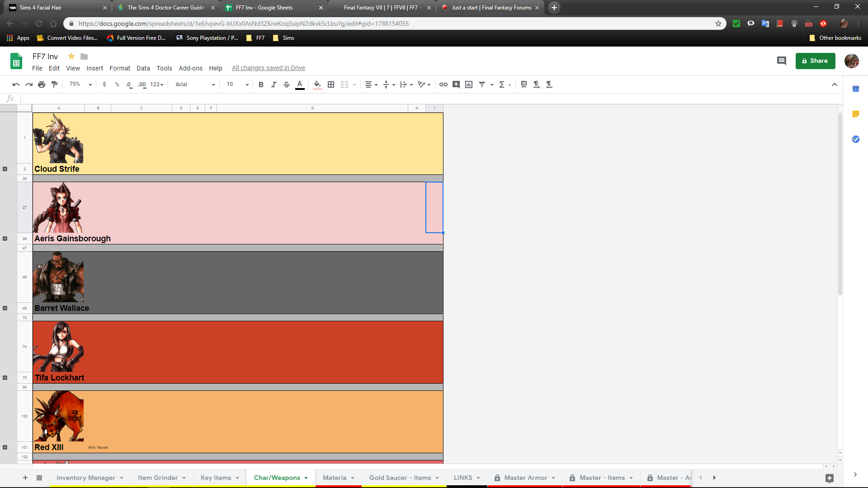Open the File menu
Image resolution: width=868 pixels, height=488 pixels.
(37, 68)
